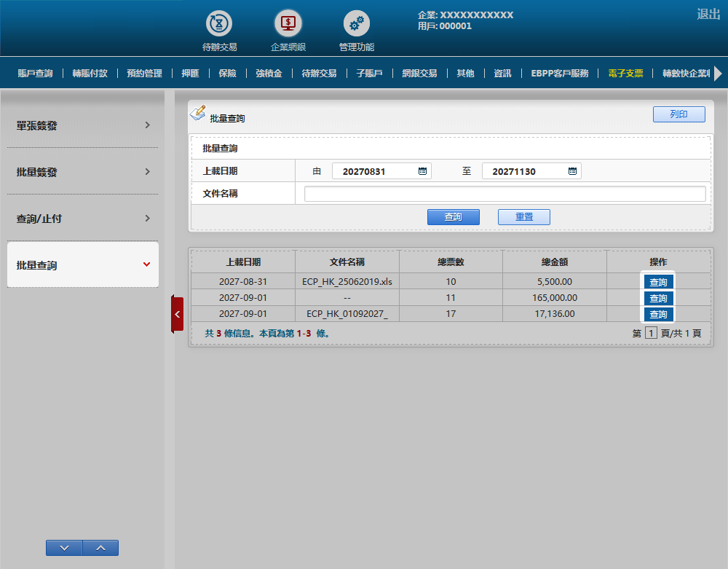The image size is (728, 569).
Task: Click the 列印 print button
Action: [678, 114]
